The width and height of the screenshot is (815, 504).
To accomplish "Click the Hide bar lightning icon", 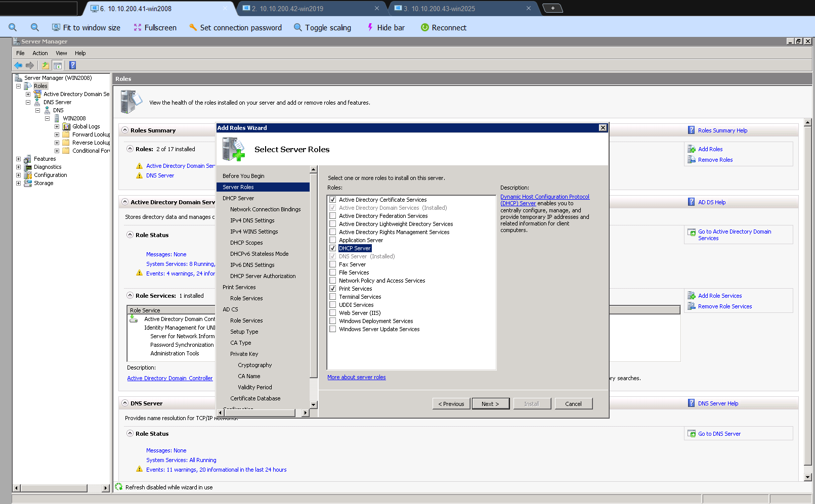I will 370,27.
